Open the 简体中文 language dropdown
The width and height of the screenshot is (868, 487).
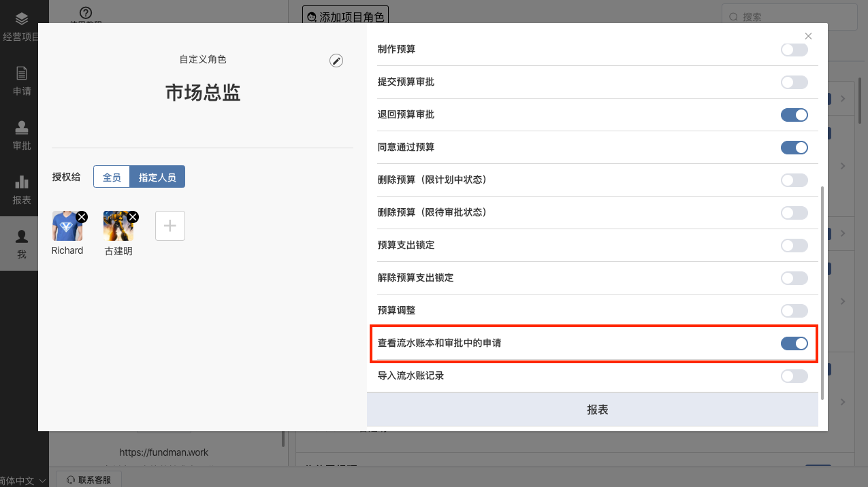pyautogui.click(x=24, y=480)
